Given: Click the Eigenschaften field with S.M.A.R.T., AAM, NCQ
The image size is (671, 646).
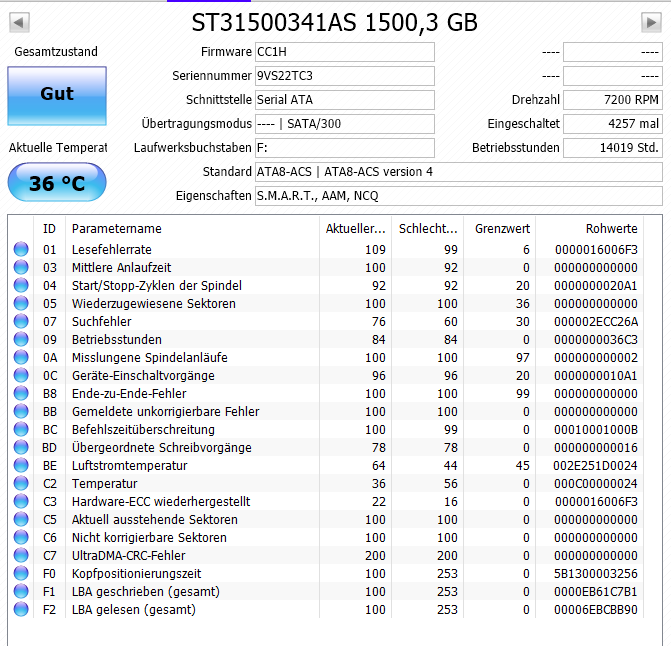Looking at the screenshot, I should click(x=459, y=196).
